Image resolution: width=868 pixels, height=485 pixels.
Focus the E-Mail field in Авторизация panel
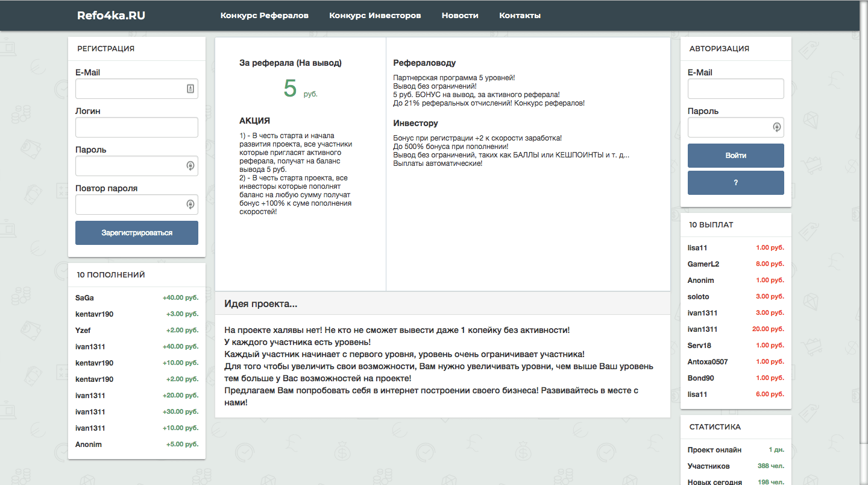point(735,89)
